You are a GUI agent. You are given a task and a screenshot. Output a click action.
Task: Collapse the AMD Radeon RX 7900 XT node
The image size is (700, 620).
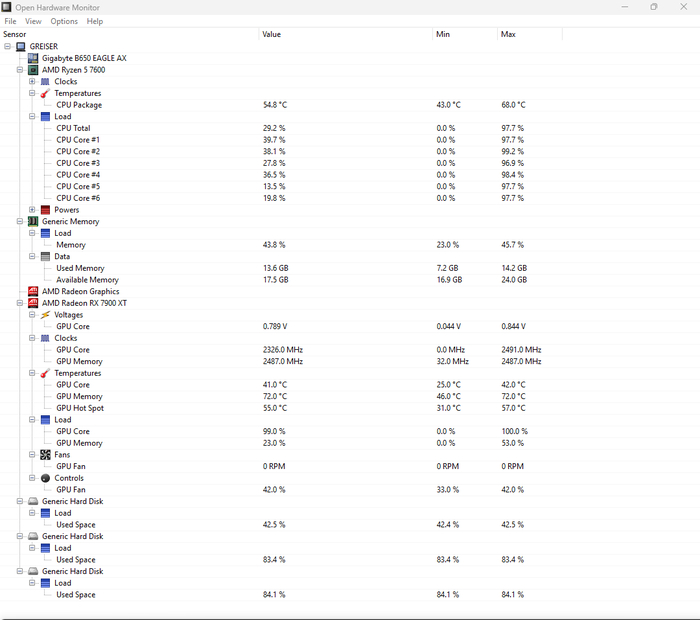tap(20, 303)
